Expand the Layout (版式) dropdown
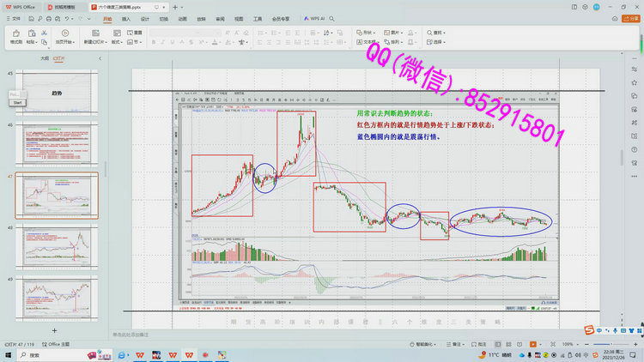Screen dimensions: 644x362 click(x=117, y=41)
